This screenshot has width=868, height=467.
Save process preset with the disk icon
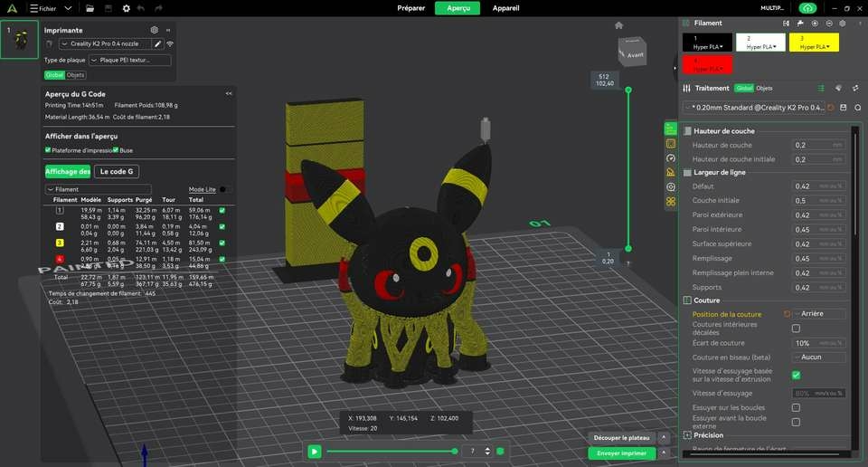[x=843, y=108]
